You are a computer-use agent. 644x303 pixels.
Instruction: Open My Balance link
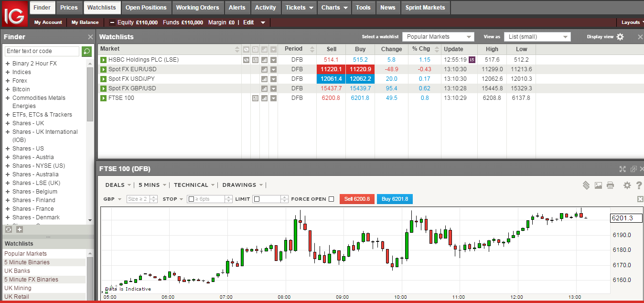pos(85,22)
